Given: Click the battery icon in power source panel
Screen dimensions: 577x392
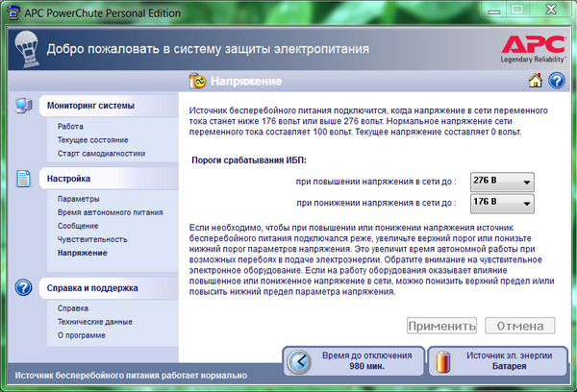Looking at the screenshot, I should (443, 362).
